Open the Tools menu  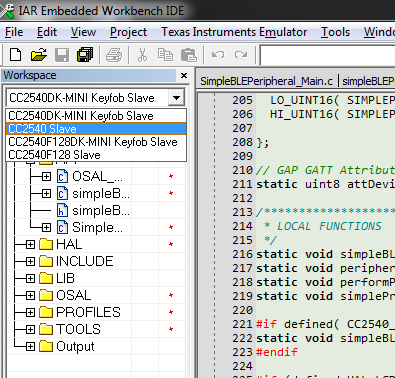335,32
